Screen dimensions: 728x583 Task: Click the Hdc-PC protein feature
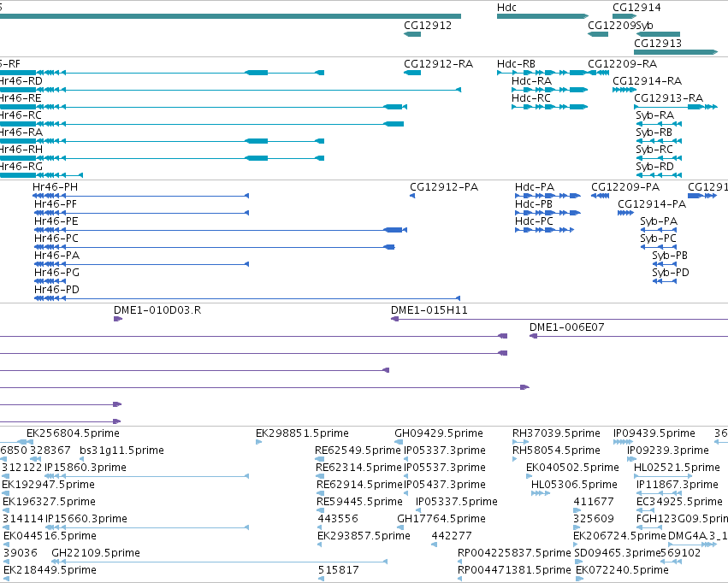(x=545, y=230)
